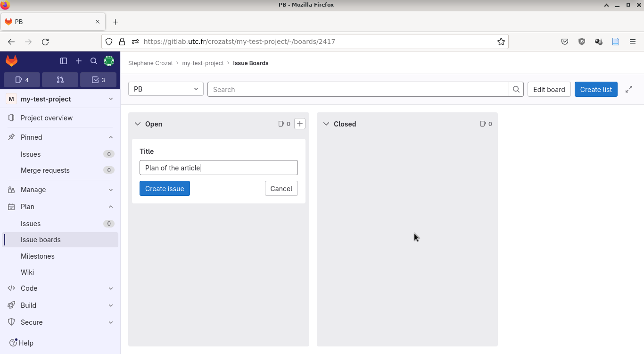The height and width of the screenshot is (354, 644).
Task: Click the plus icon on Open list
Action: (300, 124)
